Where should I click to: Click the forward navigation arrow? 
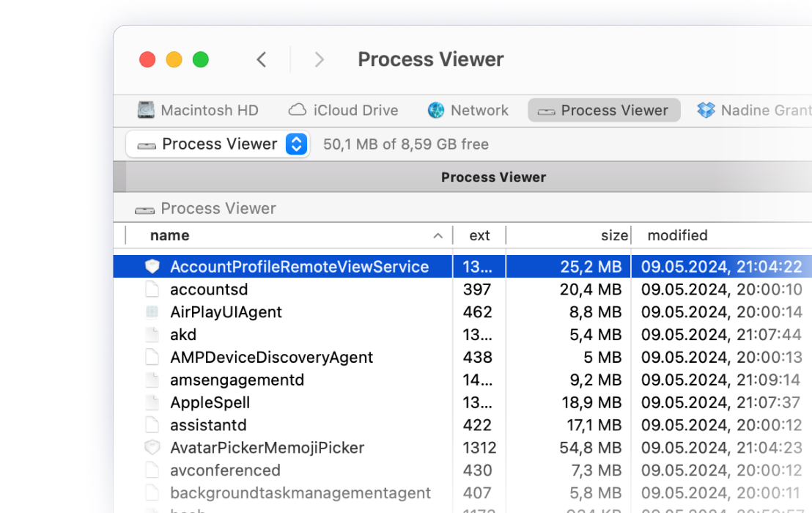point(320,59)
